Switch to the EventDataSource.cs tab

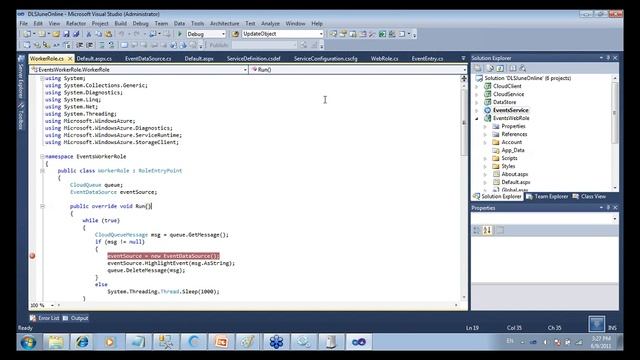point(148,59)
